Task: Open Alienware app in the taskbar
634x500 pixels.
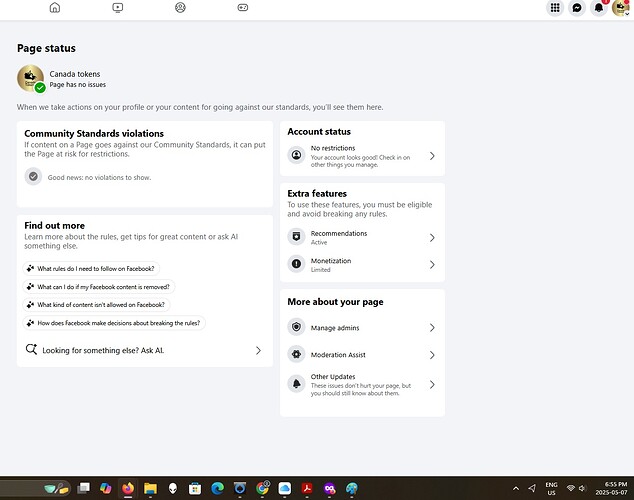Action: pos(173,488)
